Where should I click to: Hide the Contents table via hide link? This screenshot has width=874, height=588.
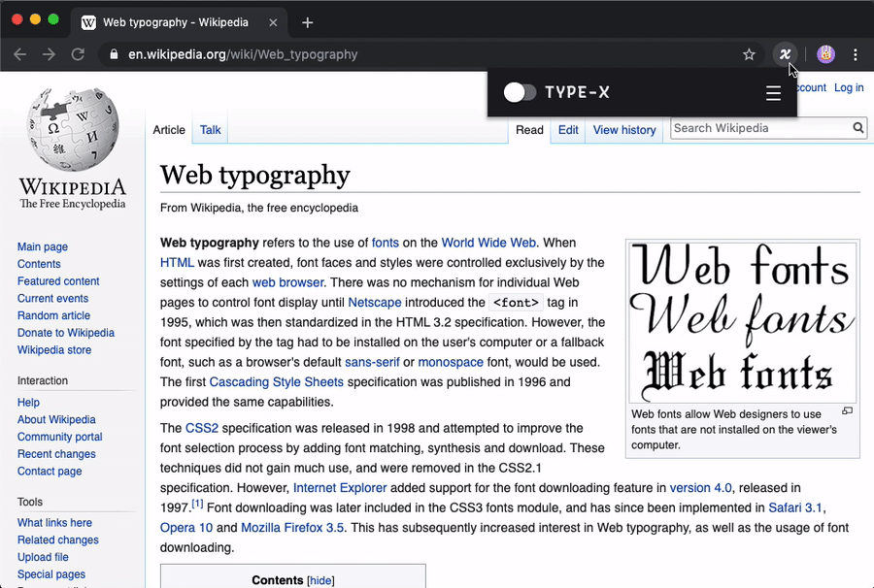pos(320,581)
